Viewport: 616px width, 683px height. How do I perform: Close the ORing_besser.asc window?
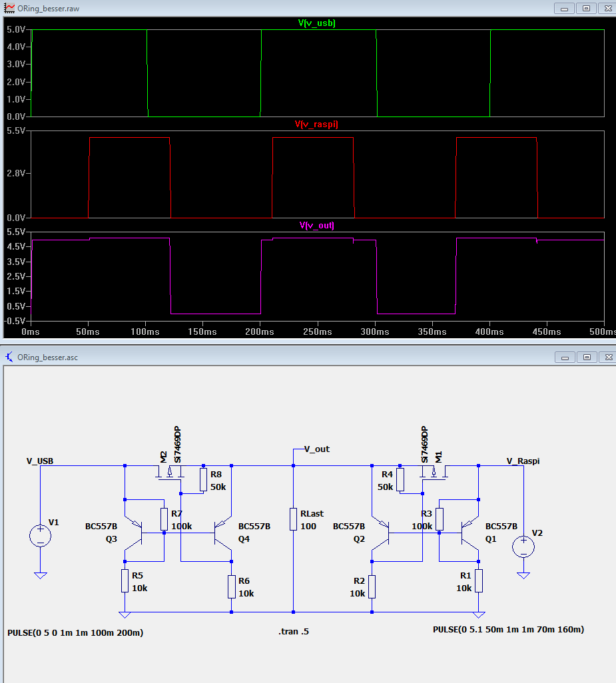point(608,357)
